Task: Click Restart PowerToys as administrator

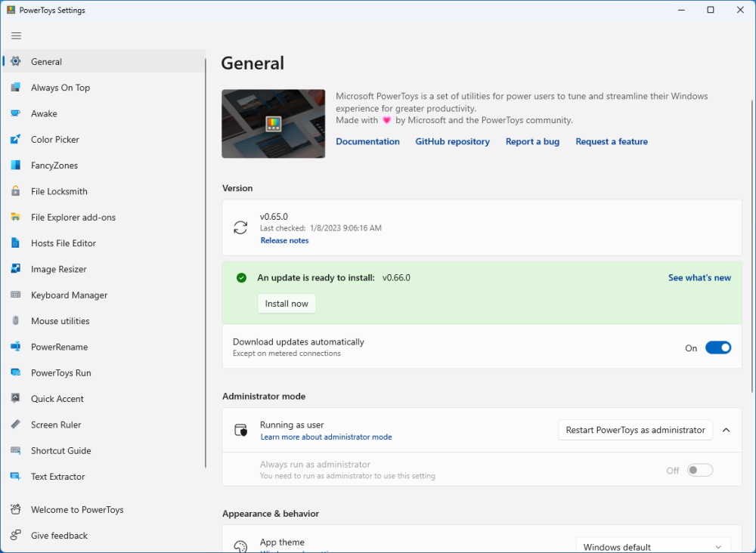Action: tap(636, 430)
